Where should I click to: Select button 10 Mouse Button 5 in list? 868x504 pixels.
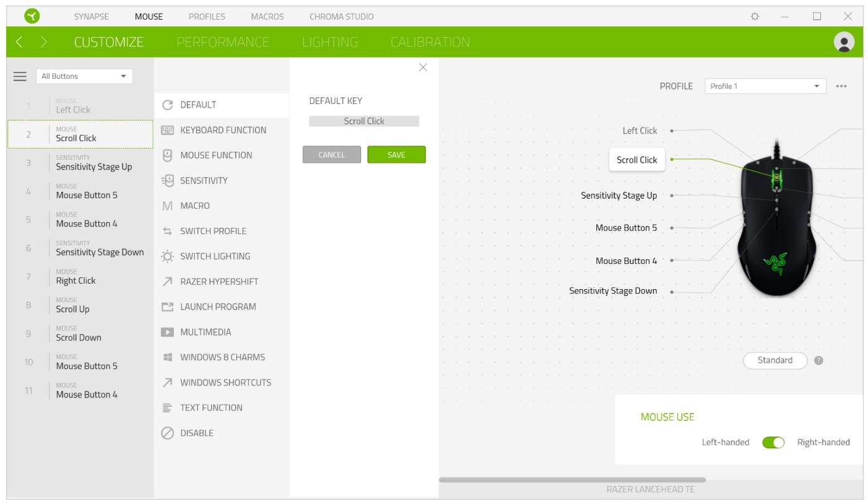point(80,362)
